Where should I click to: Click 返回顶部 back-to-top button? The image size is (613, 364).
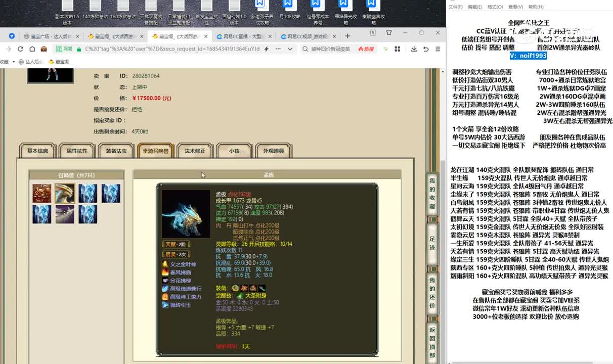tap(432, 342)
